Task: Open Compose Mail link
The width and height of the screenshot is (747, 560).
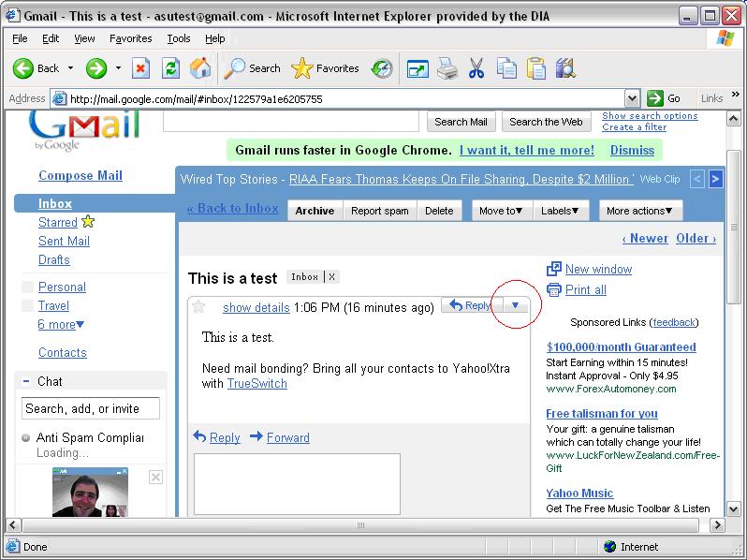Action: click(x=81, y=175)
